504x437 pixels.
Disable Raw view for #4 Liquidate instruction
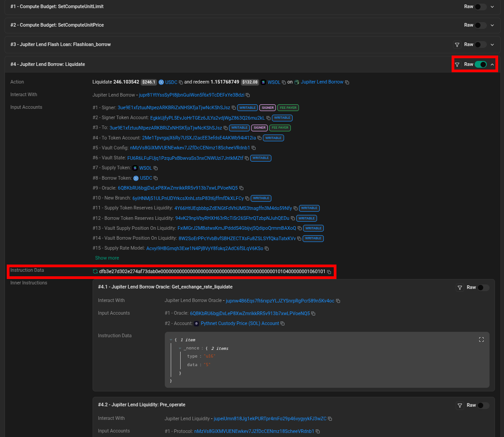(x=481, y=65)
